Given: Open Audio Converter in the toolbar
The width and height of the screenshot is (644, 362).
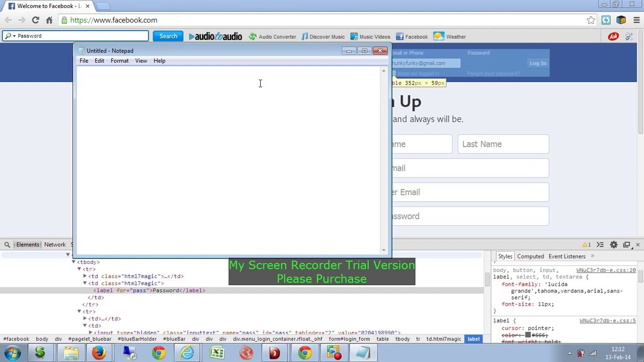Looking at the screenshot, I should [272, 37].
